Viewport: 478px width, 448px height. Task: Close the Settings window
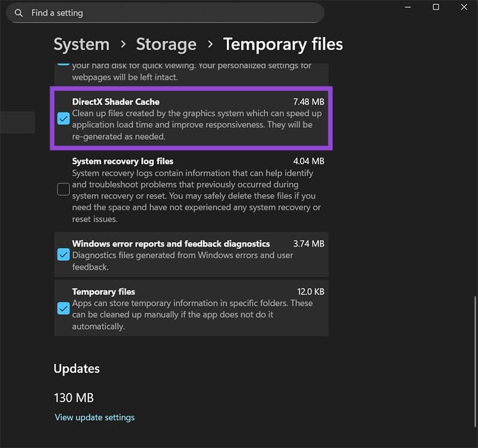pyautogui.click(x=464, y=7)
